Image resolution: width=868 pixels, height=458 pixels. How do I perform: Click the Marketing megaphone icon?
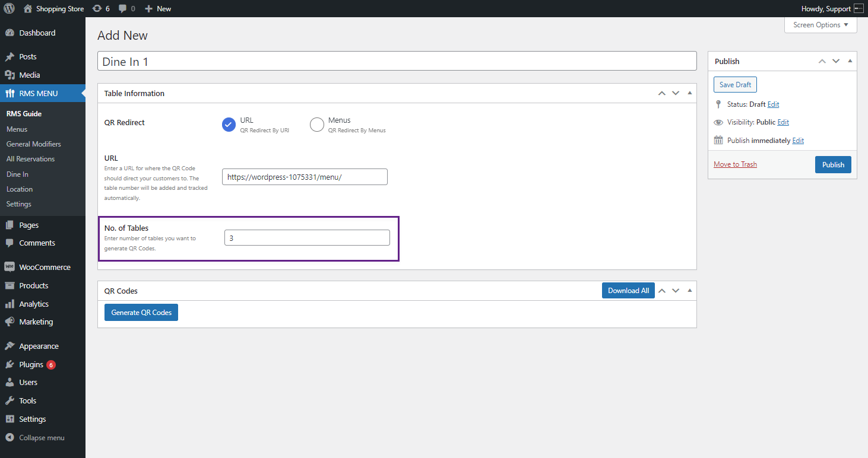[x=9, y=322]
